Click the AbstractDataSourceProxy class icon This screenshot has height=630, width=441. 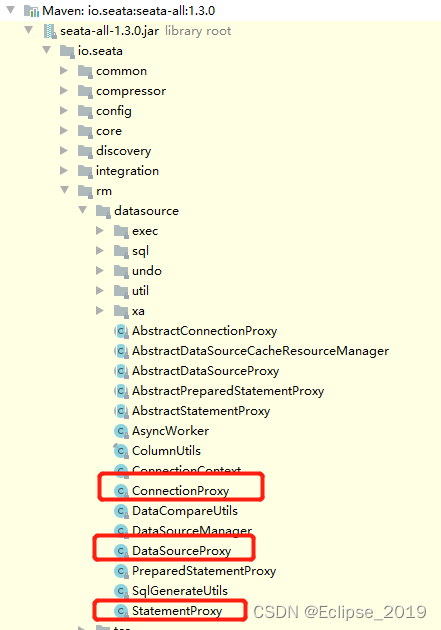pos(121,371)
